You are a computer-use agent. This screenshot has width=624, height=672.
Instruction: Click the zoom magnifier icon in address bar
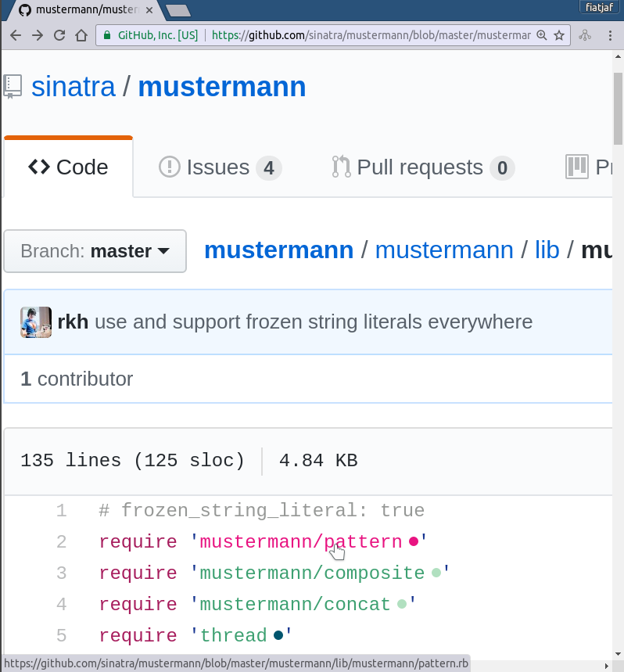542,35
